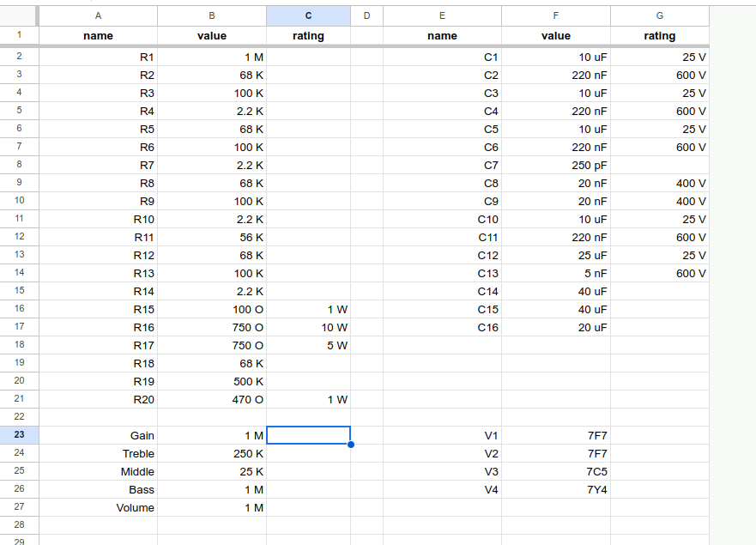Click the C16 value '20 uF'

[556, 328]
